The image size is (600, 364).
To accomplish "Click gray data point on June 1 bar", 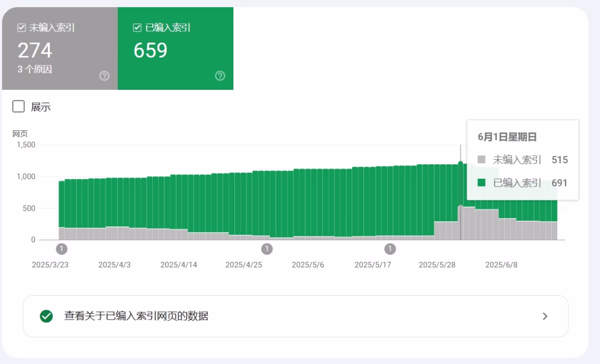I will click(x=460, y=207).
